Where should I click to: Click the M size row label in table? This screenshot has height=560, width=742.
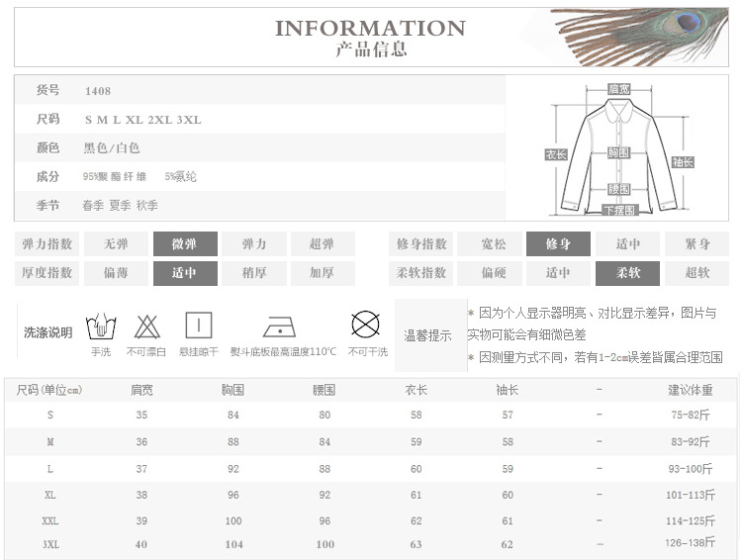click(50, 442)
